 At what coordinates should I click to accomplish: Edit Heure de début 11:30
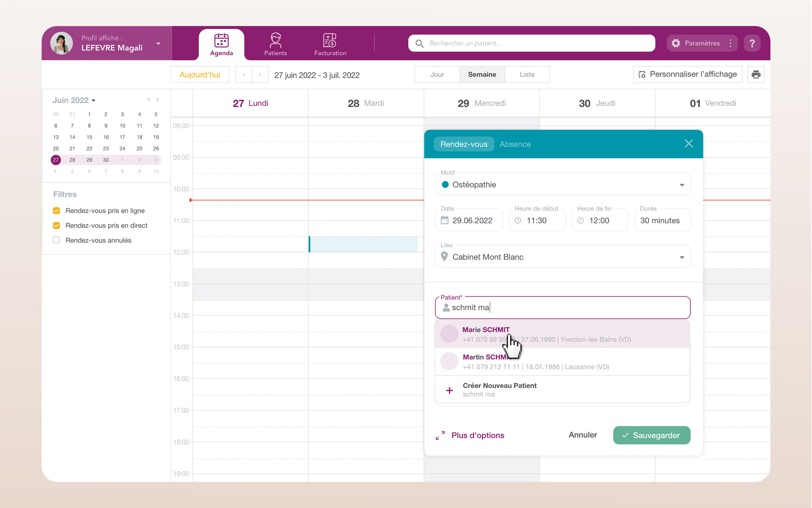click(x=537, y=220)
